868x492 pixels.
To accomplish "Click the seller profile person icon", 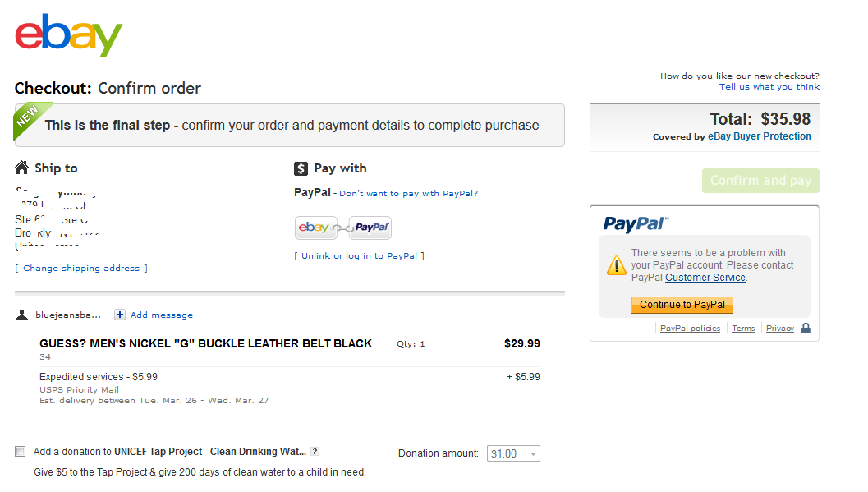I will pos(22,315).
